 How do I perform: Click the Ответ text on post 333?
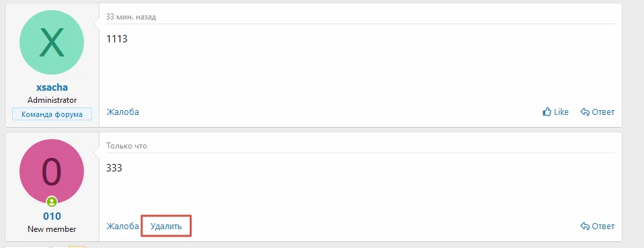[603, 226]
